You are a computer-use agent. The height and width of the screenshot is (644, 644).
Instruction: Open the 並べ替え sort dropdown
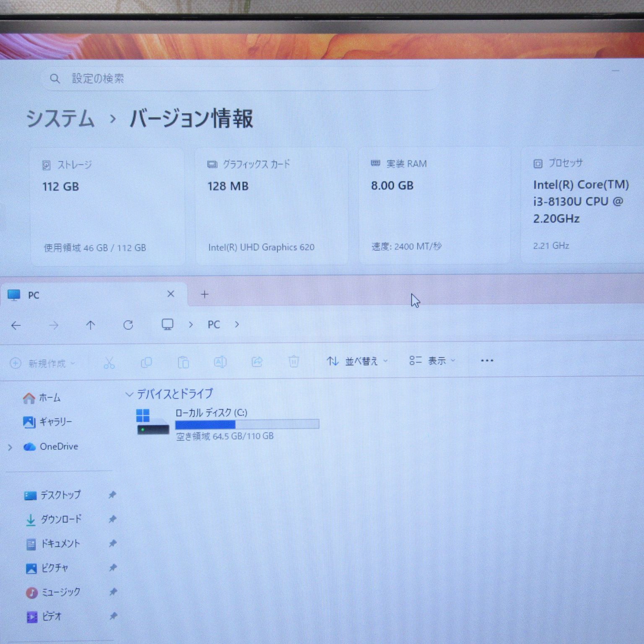pyautogui.click(x=358, y=361)
